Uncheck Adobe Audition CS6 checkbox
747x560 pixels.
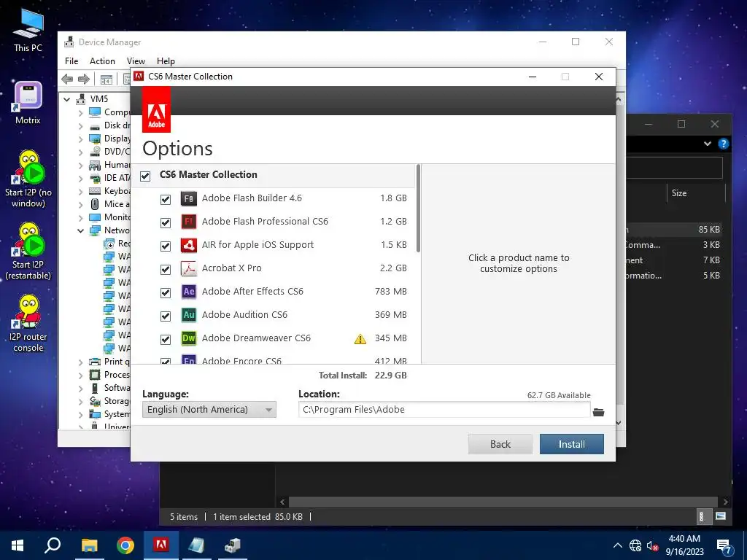coord(166,316)
